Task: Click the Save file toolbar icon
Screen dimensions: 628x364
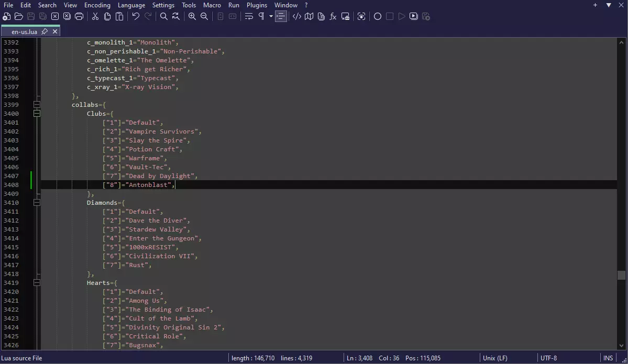Action: click(31, 16)
